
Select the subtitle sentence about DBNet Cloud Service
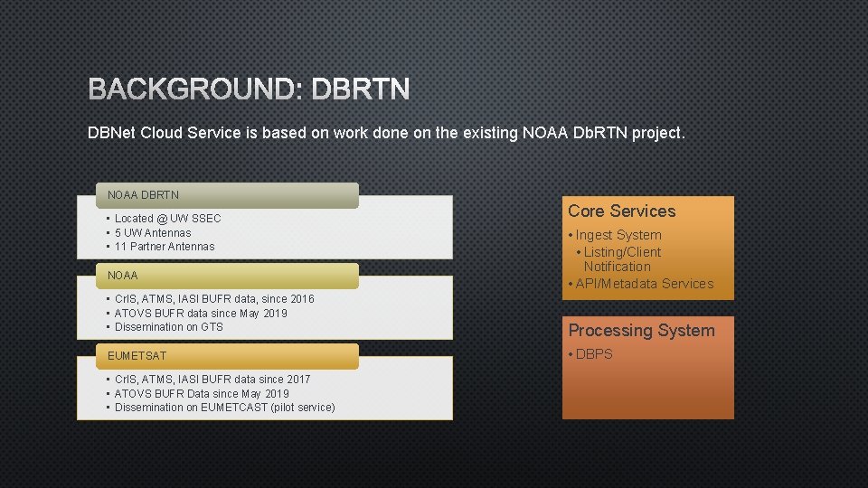pos(386,134)
